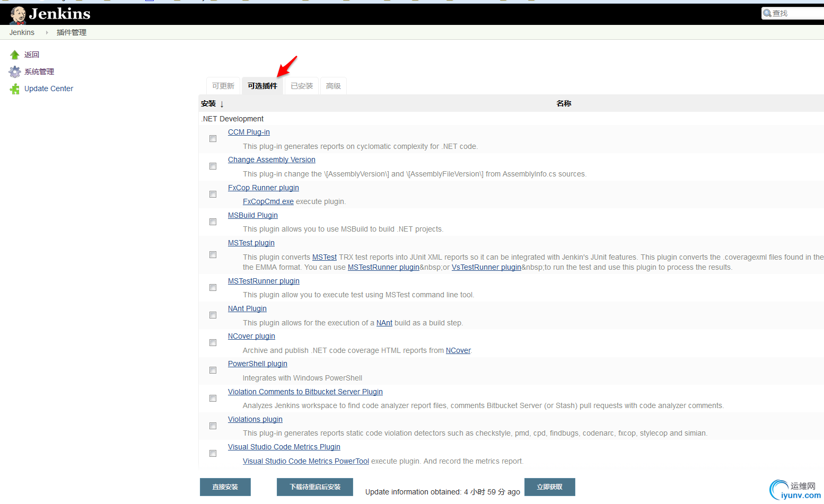The image size is (824, 504).
Task: Follow the NAnt link in description
Action: click(x=384, y=323)
